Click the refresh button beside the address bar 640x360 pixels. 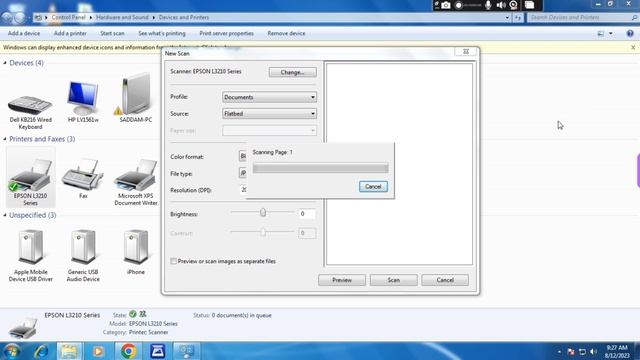click(x=518, y=18)
